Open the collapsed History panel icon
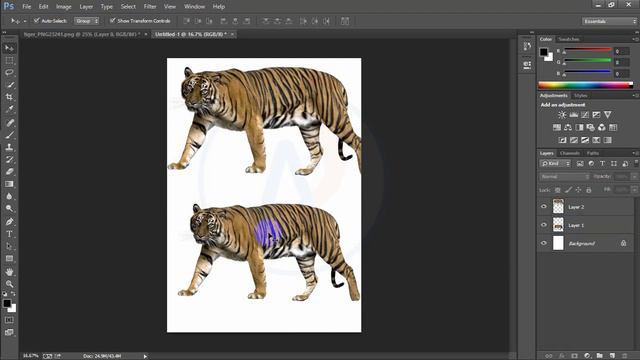This screenshot has height=360, width=640. (x=527, y=46)
